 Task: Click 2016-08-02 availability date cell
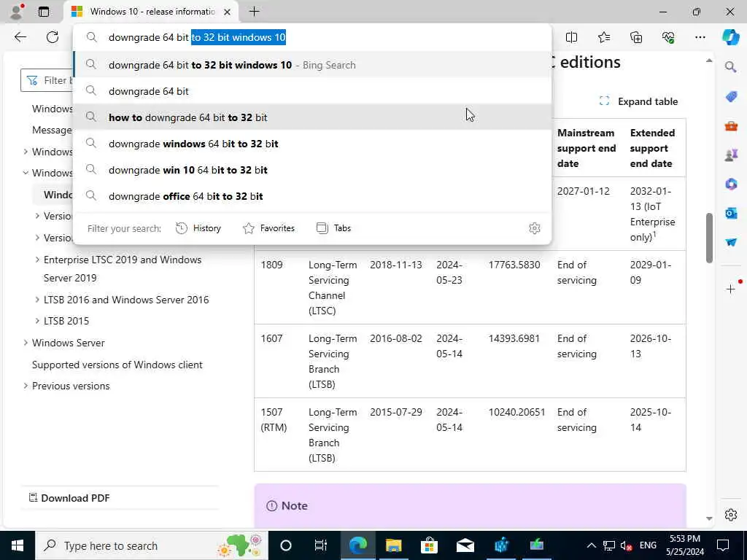point(396,338)
